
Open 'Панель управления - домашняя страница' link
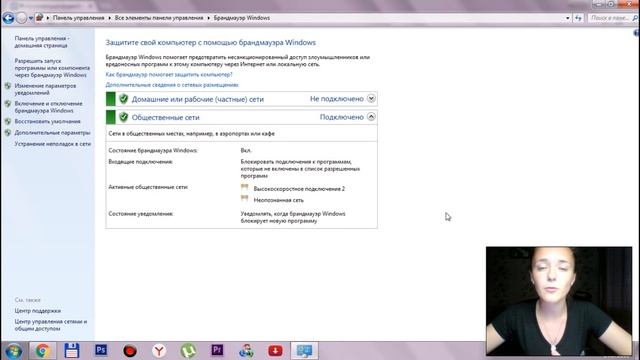pyautogui.click(x=42, y=42)
